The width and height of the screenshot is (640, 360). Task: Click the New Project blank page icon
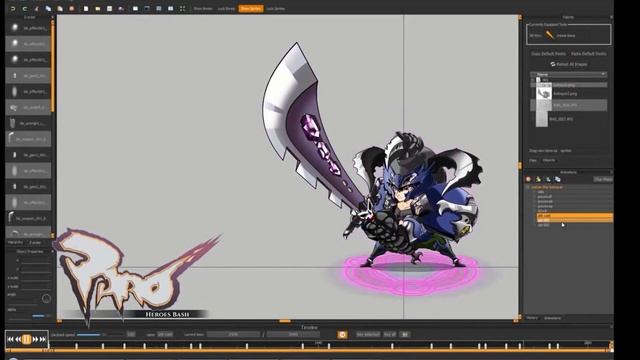pos(86,9)
